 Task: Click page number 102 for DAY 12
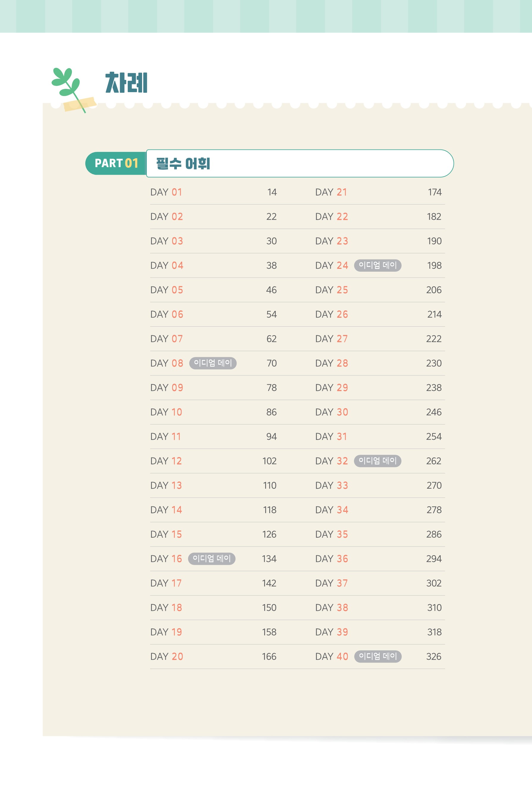click(x=269, y=461)
